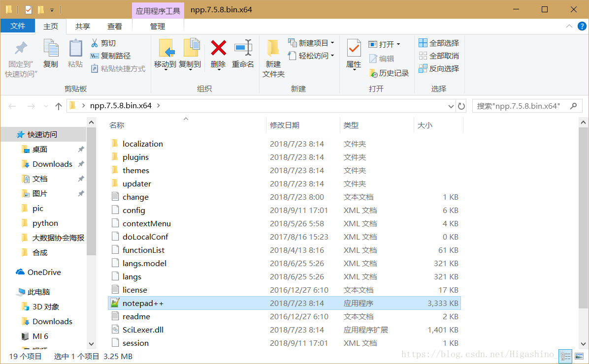589x364 pixels.
Task: Open the Quick Access Toolbar customize dropdown
Action: 52,10
